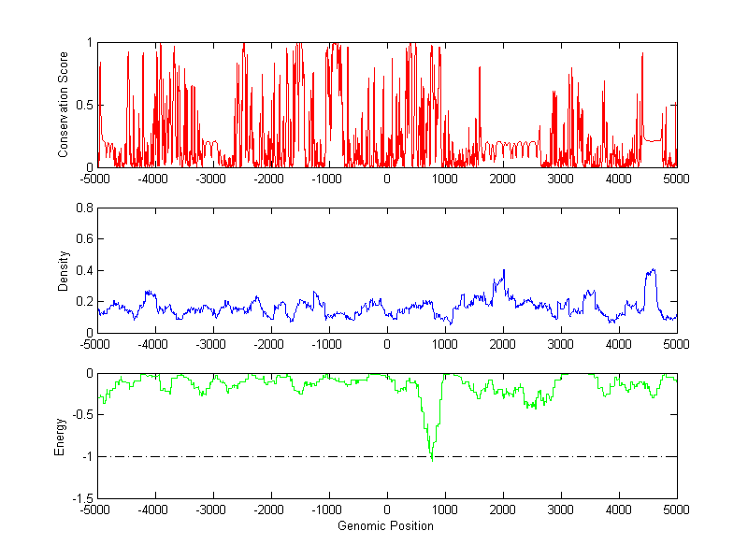Click the -5000 tick label under Energy plot

[x=95, y=510]
